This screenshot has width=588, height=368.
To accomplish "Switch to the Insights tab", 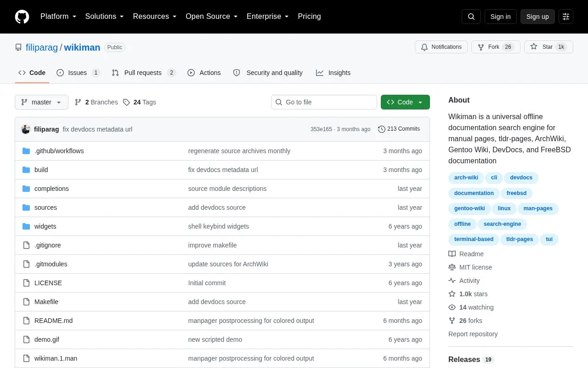I will point(333,73).
